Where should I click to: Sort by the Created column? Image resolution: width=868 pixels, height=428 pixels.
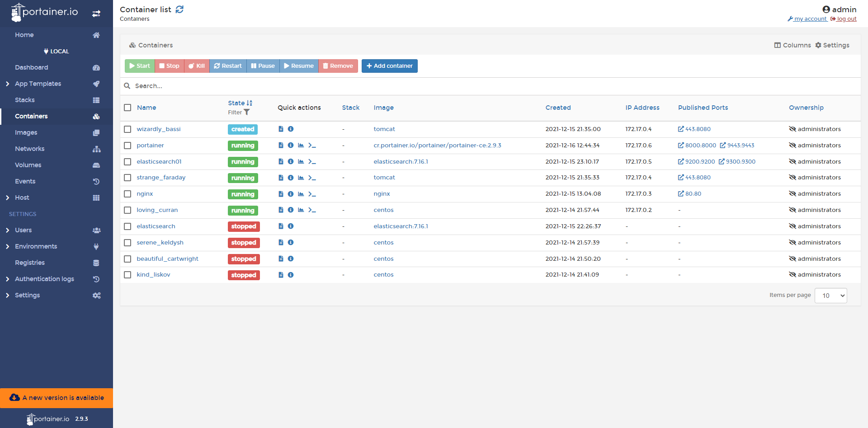[x=558, y=108]
